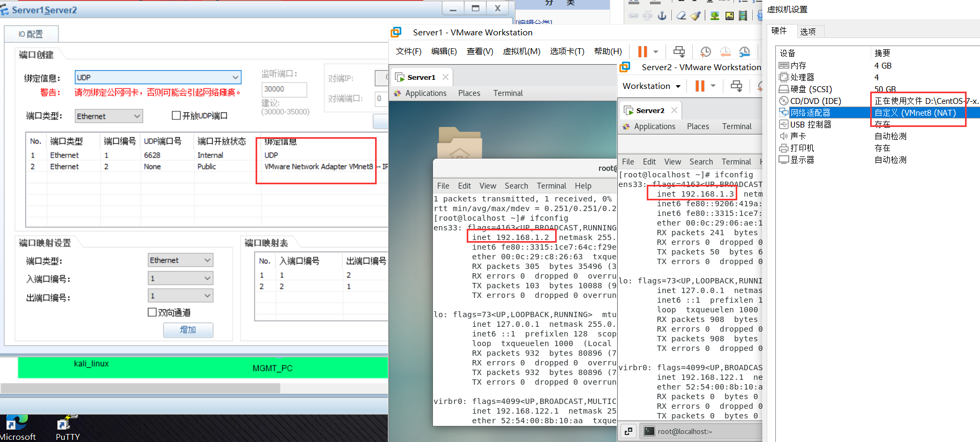This screenshot has height=442, width=980.
Task: Enable the 开放UDP端口 checkbox
Action: [x=176, y=116]
